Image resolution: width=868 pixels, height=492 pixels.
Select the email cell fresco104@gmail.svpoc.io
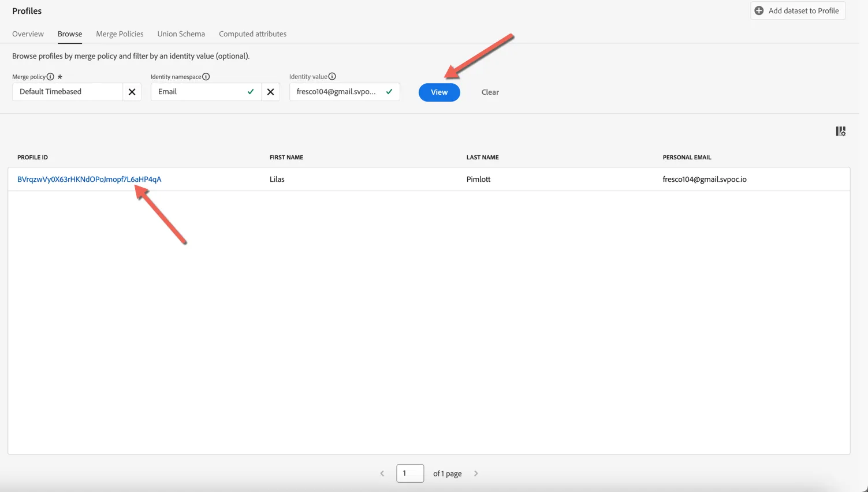click(705, 180)
